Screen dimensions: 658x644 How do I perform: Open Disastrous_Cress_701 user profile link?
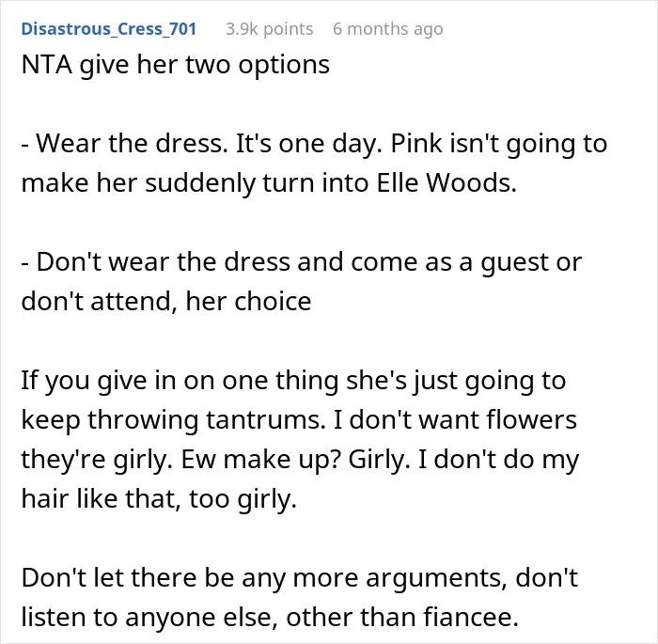[109, 29]
